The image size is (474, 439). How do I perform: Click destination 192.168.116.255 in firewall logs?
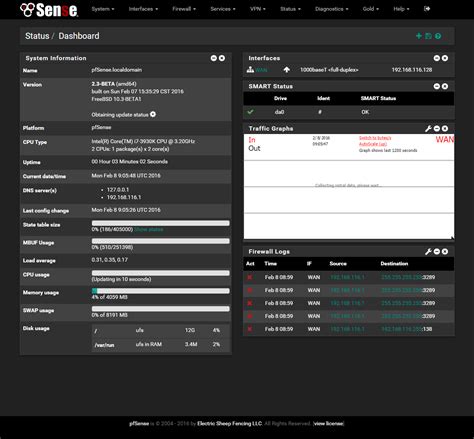click(402, 329)
